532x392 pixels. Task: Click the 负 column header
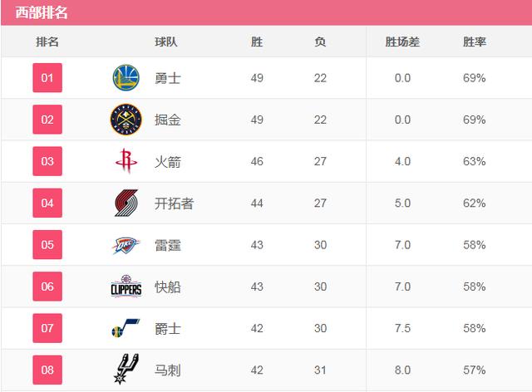click(x=320, y=42)
